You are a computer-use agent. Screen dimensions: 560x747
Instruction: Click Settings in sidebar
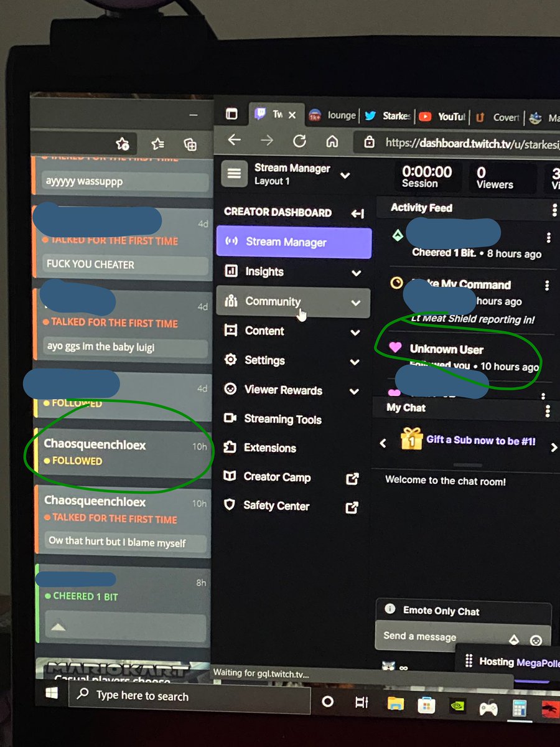[x=264, y=360]
